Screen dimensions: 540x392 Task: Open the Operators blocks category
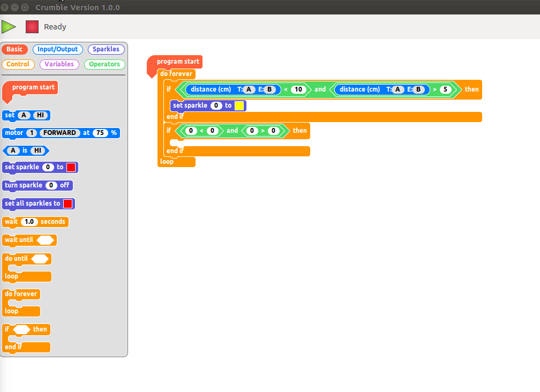104,64
